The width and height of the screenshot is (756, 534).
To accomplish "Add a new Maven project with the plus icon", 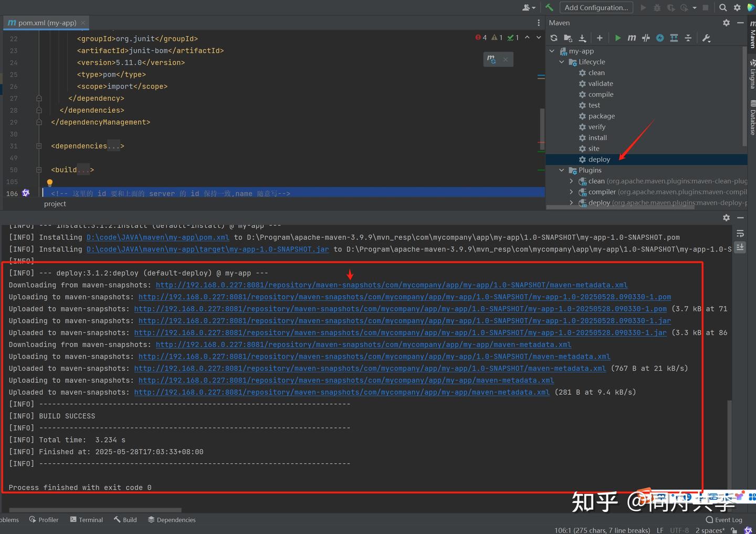I will click(x=600, y=38).
